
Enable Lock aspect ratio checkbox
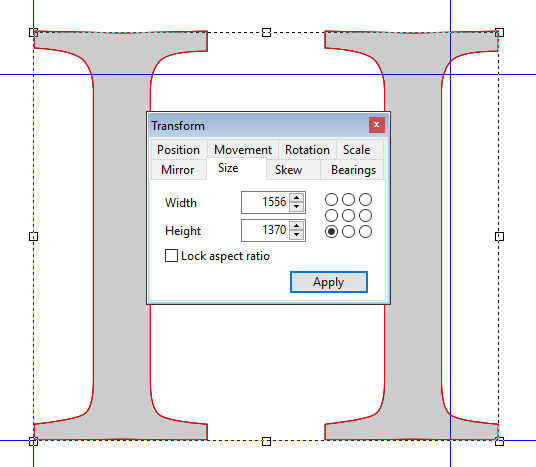pyautogui.click(x=171, y=255)
